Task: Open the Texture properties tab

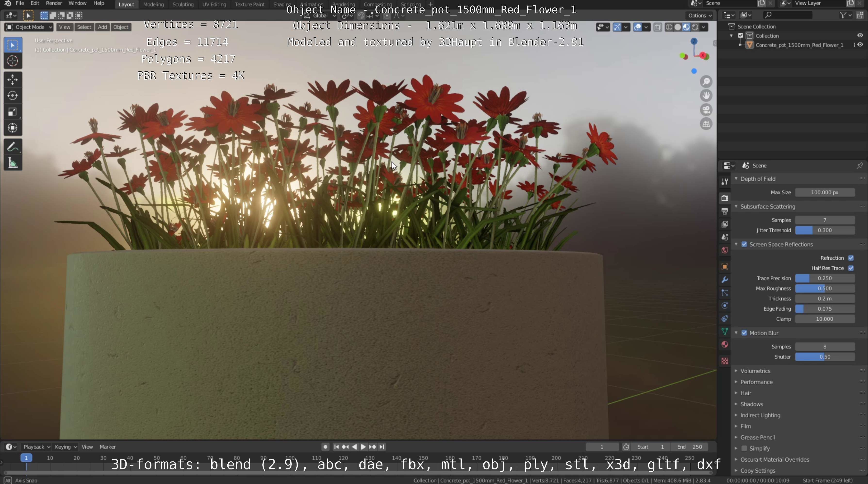Action: [725, 361]
